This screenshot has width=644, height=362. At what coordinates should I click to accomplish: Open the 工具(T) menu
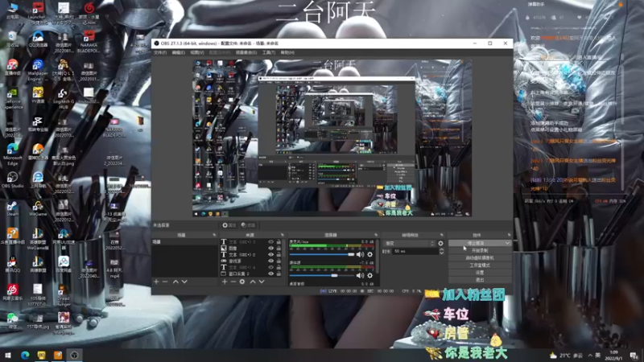pyautogui.click(x=269, y=52)
